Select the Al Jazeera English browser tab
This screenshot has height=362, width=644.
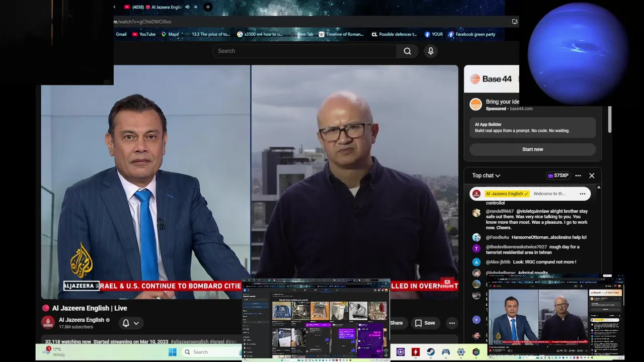pyautogui.click(x=160, y=7)
